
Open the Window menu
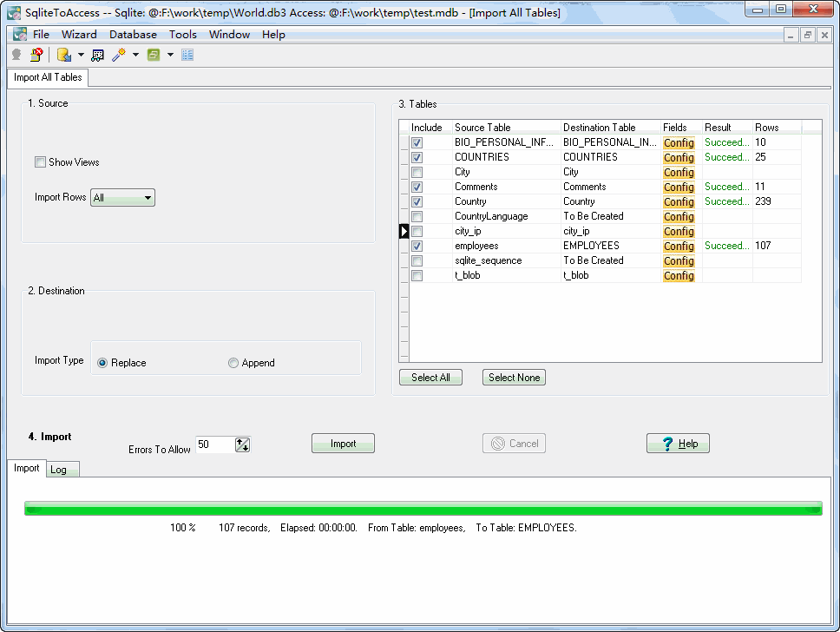click(229, 35)
